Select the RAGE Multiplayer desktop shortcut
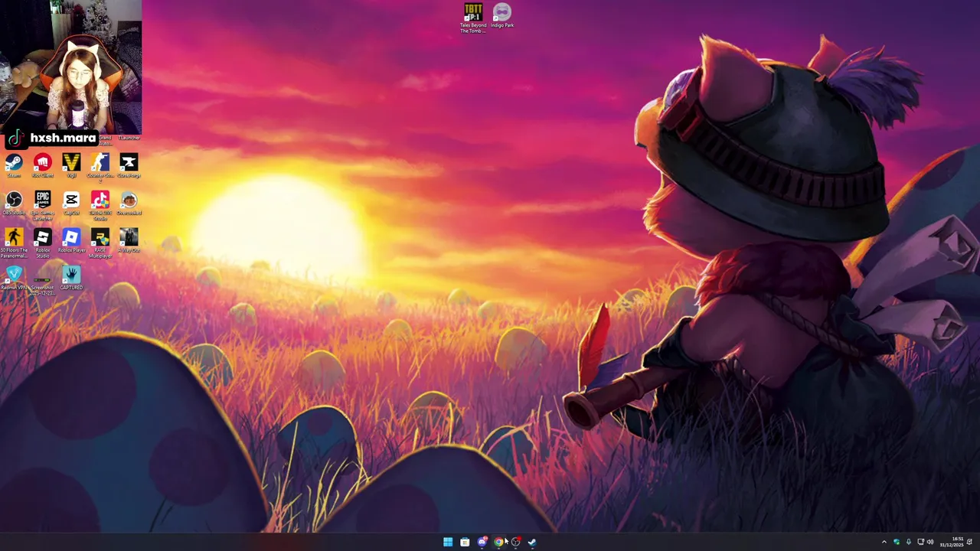Screen dimensions: 980x551 point(100,243)
